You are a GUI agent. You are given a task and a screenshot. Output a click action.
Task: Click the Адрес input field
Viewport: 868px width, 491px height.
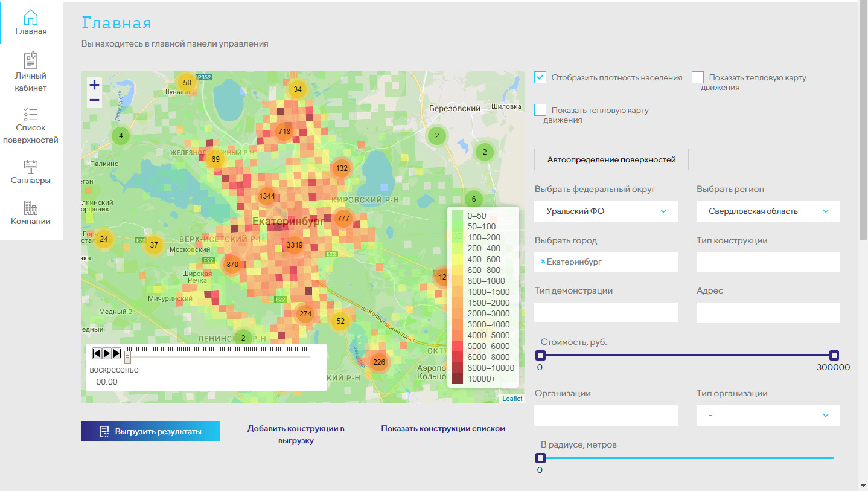pyautogui.click(x=768, y=313)
